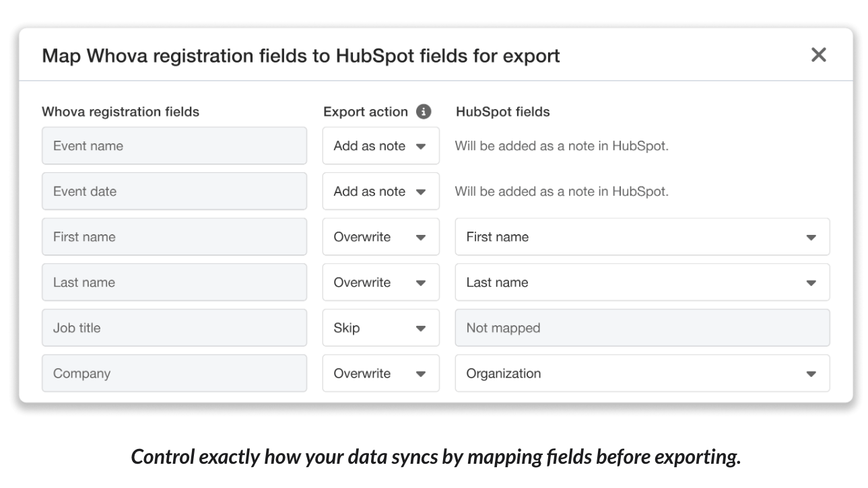The height and width of the screenshot is (488, 868).
Task: Click the Not mapped HubSpot field
Action: (x=642, y=328)
